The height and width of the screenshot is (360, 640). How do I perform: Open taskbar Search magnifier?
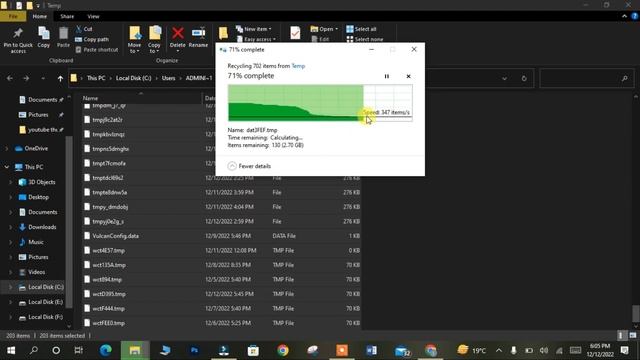pyautogui.click(x=33, y=350)
